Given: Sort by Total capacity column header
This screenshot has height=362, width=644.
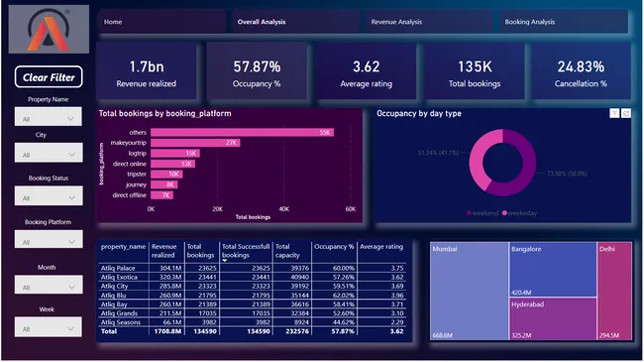Looking at the screenshot, I should click(287, 251).
